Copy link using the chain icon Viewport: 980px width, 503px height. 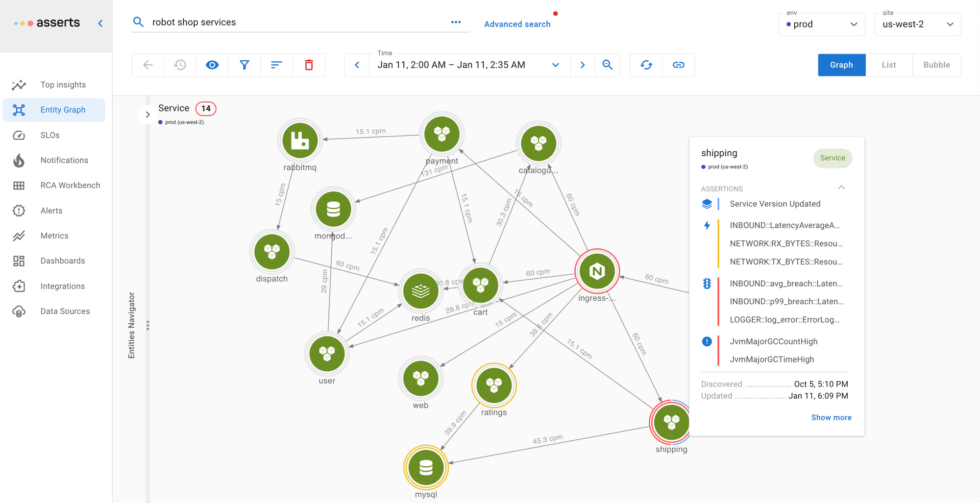(678, 65)
